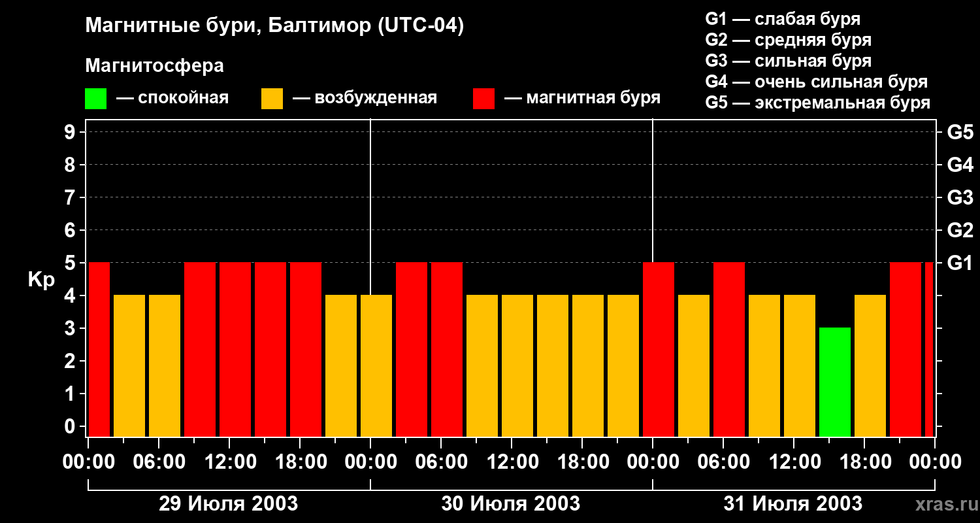Click the green legend square for спокойная
Screen dimensions: 980x523
point(95,99)
